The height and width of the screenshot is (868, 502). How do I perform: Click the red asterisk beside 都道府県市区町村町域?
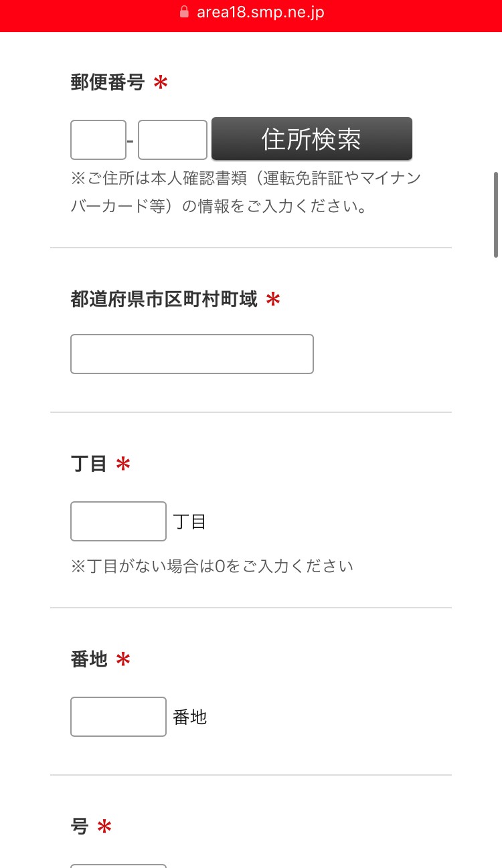273,300
